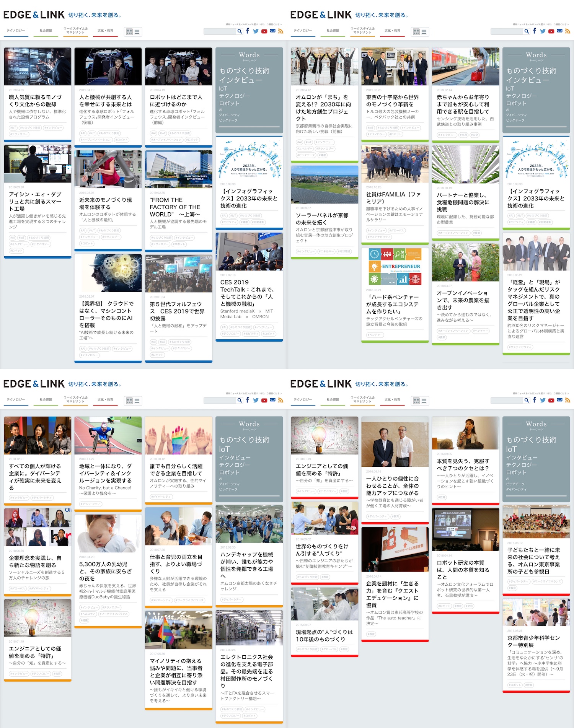Switch to list view in the top-right page

[x=424, y=32]
